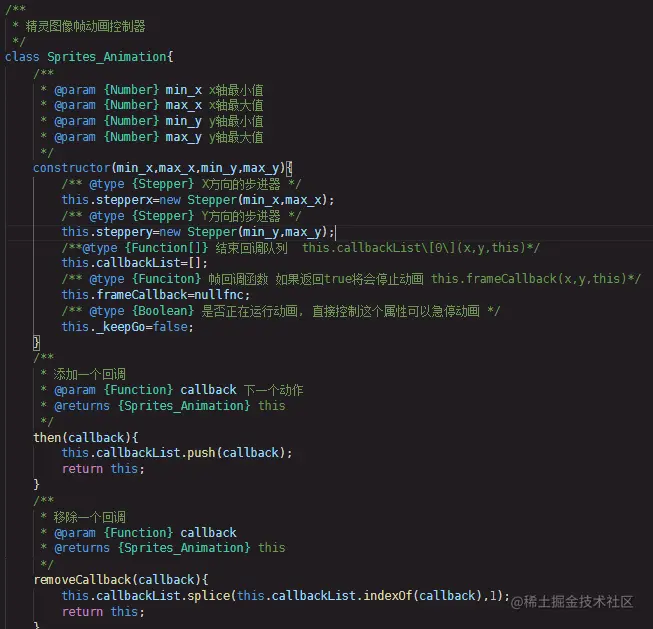The height and width of the screenshot is (629, 653).
Task: Click the '@param {Number} min_x' comment line
Action: (152, 90)
